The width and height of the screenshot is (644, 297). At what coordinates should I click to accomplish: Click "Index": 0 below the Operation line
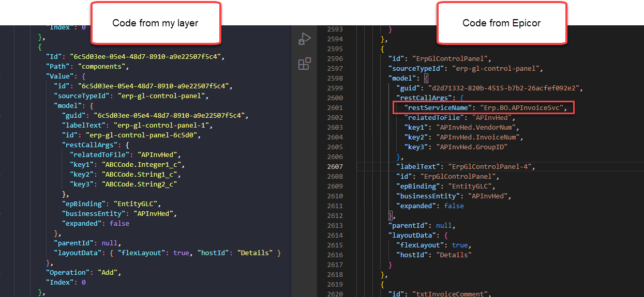tap(66, 283)
